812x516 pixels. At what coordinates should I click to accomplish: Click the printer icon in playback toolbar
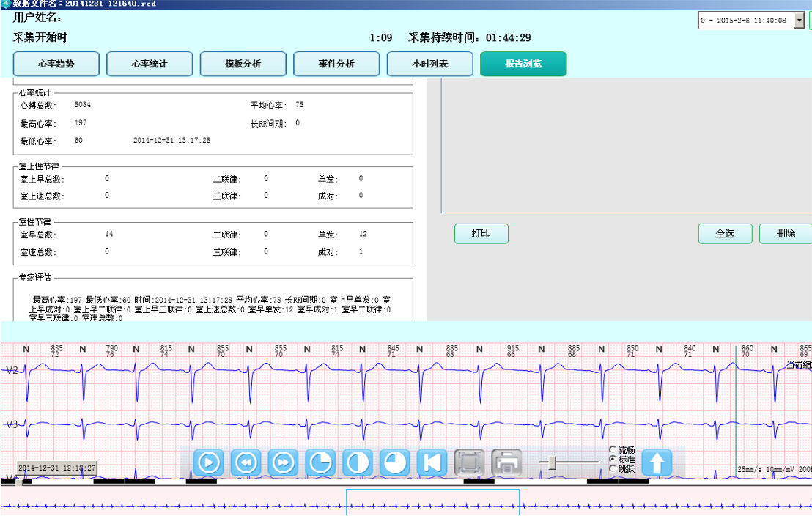[x=506, y=462]
